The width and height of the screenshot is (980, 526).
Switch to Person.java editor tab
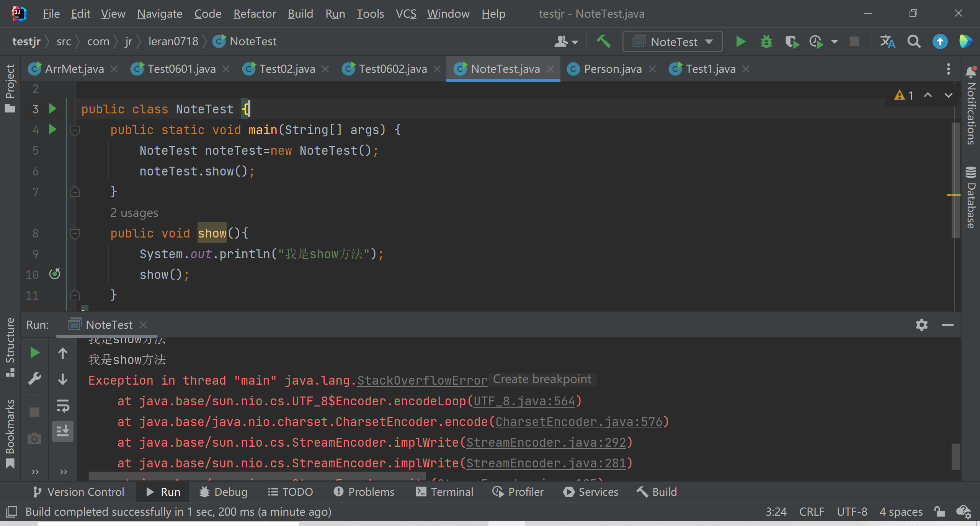[x=612, y=69]
